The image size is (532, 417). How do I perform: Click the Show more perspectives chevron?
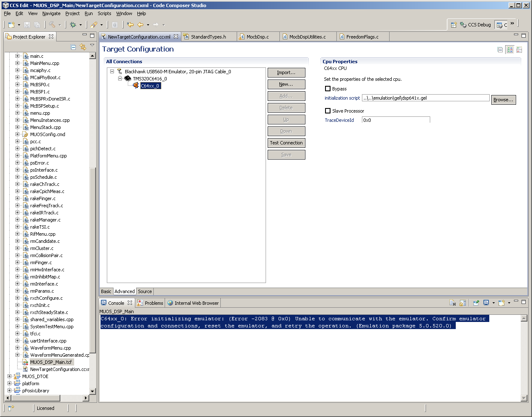512,23
